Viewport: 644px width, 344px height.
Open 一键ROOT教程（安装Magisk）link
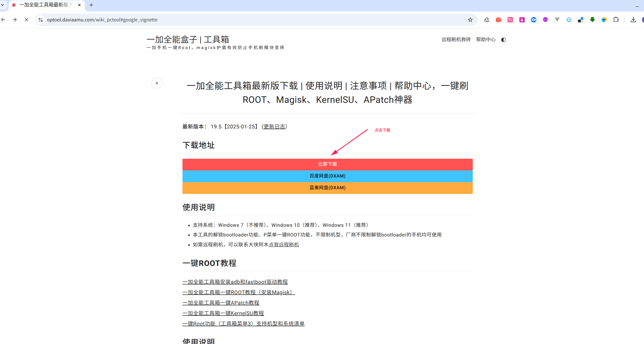tap(239, 292)
